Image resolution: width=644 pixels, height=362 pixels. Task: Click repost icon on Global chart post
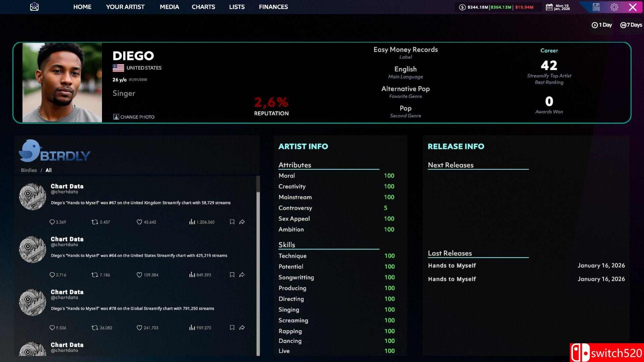coord(95,328)
